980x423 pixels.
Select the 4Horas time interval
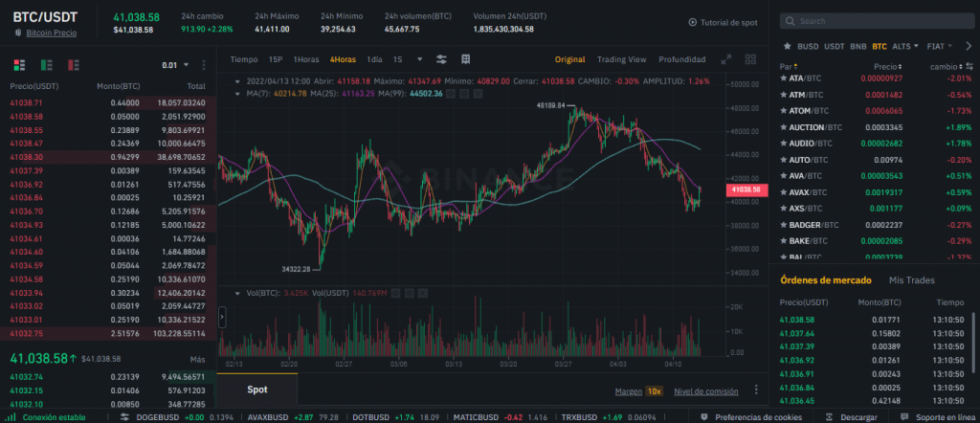pos(343,59)
